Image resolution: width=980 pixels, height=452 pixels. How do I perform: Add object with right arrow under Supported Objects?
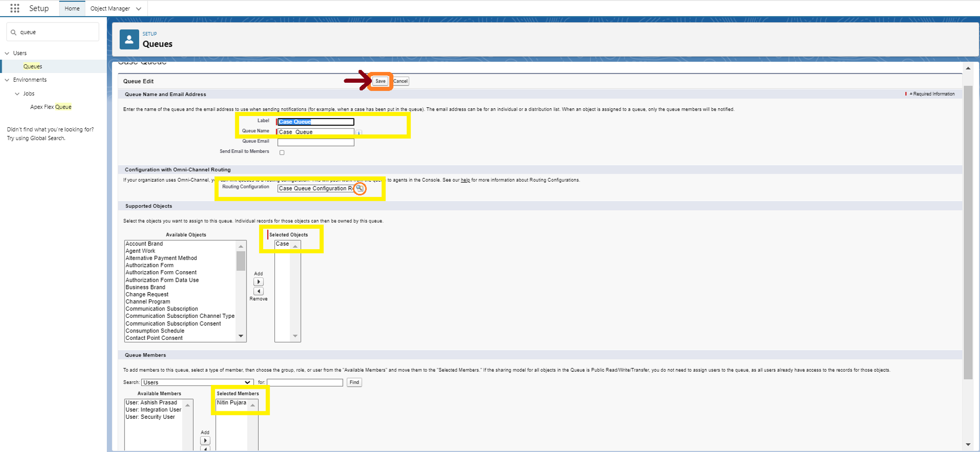pos(258,282)
